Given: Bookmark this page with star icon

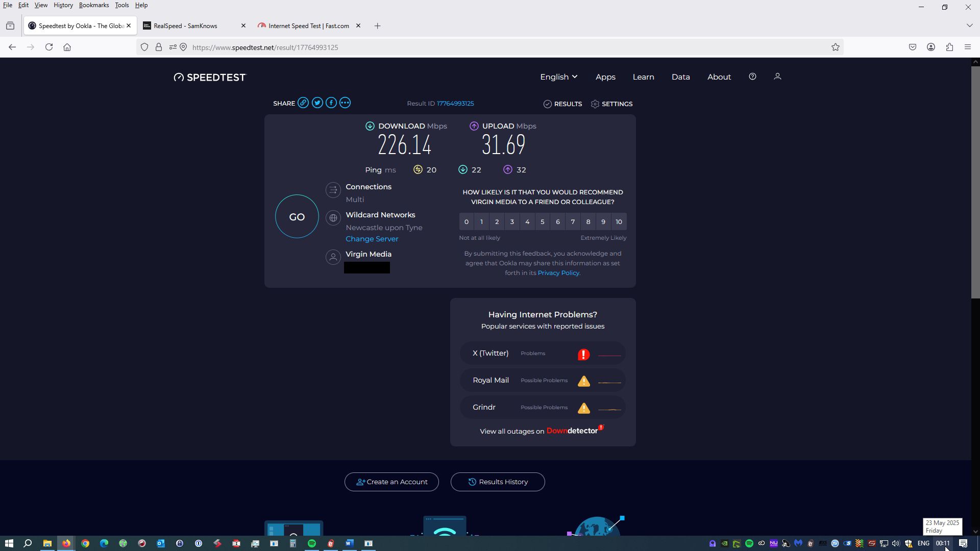Looking at the screenshot, I should tap(835, 47).
